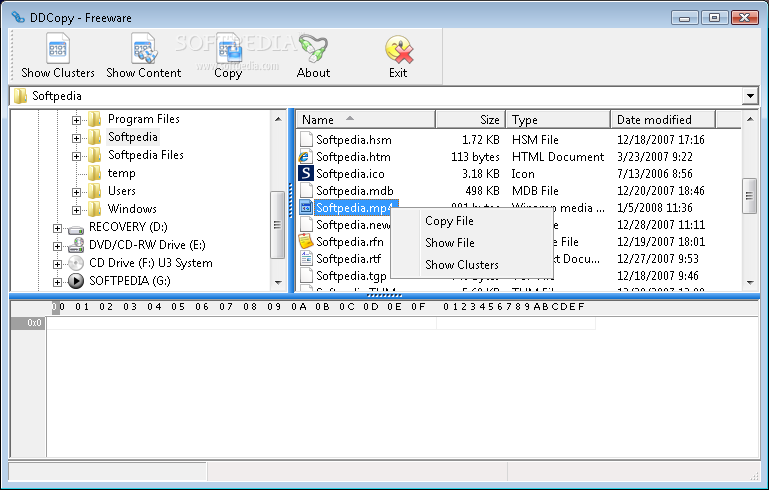
Task: Click the 0x0 offset row in hex view
Action: (x=28, y=323)
